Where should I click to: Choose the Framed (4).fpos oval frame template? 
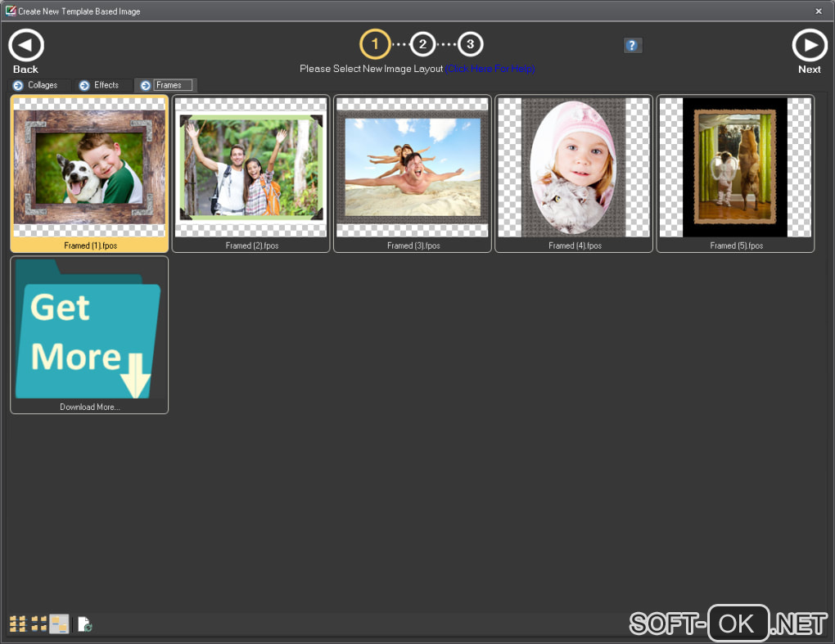[x=574, y=173]
